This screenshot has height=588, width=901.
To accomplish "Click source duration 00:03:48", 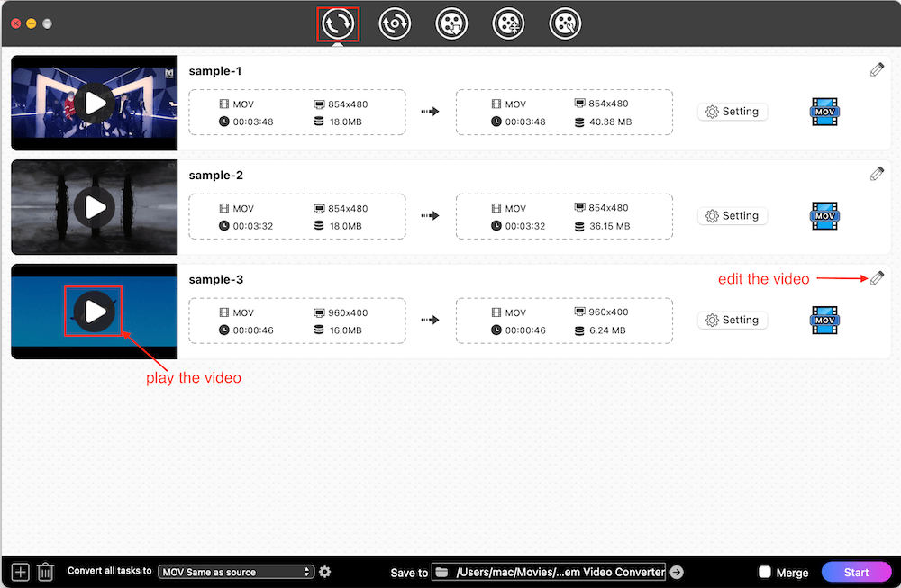I will (x=253, y=122).
